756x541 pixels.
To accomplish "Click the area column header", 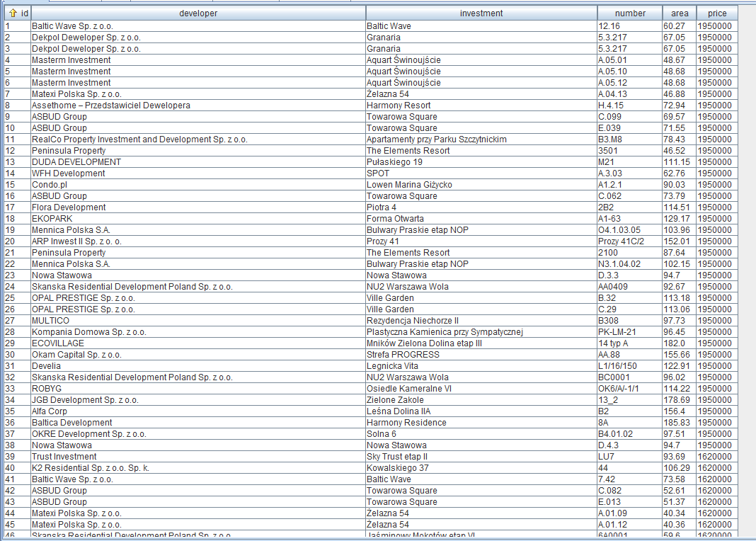I will [680, 13].
